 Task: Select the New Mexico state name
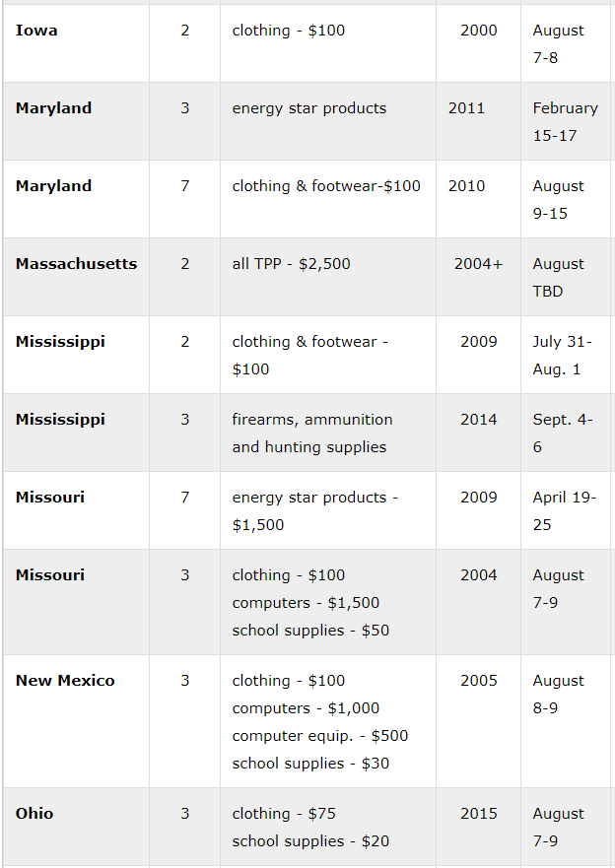pos(65,681)
